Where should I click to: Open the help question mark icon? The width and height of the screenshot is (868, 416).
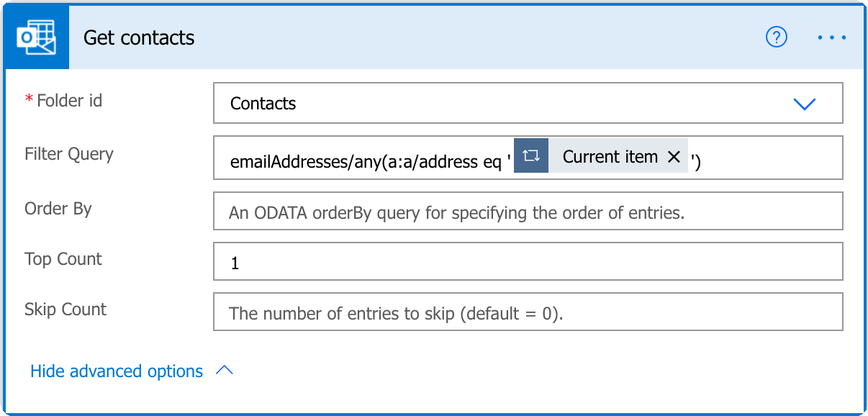coord(777,37)
